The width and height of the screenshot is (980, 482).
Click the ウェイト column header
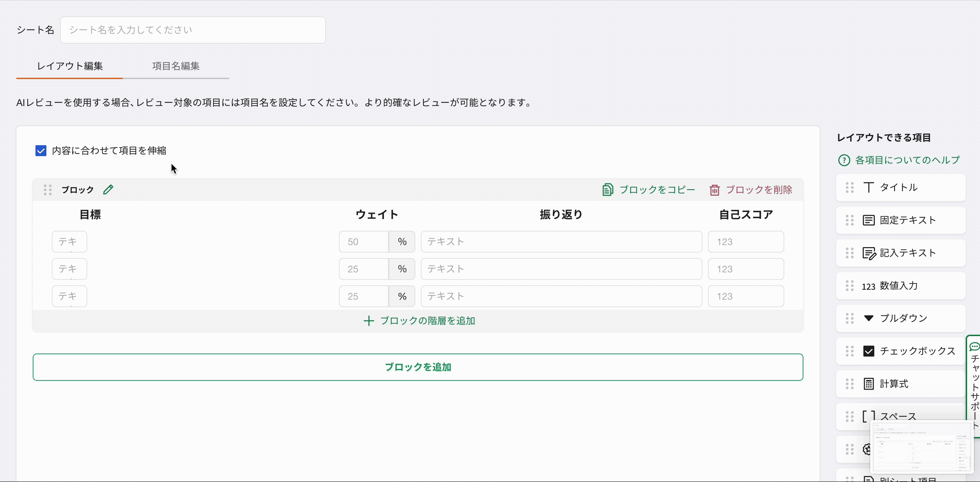(377, 214)
